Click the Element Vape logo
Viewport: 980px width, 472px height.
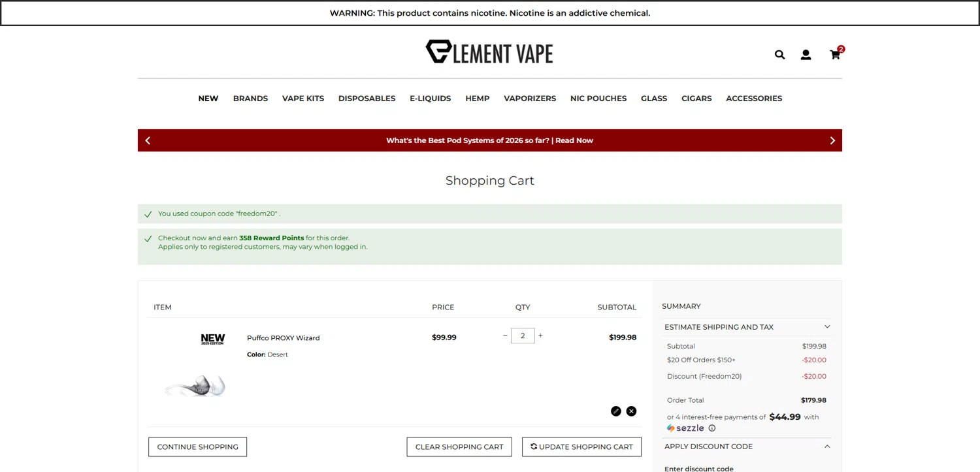tap(489, 52)
